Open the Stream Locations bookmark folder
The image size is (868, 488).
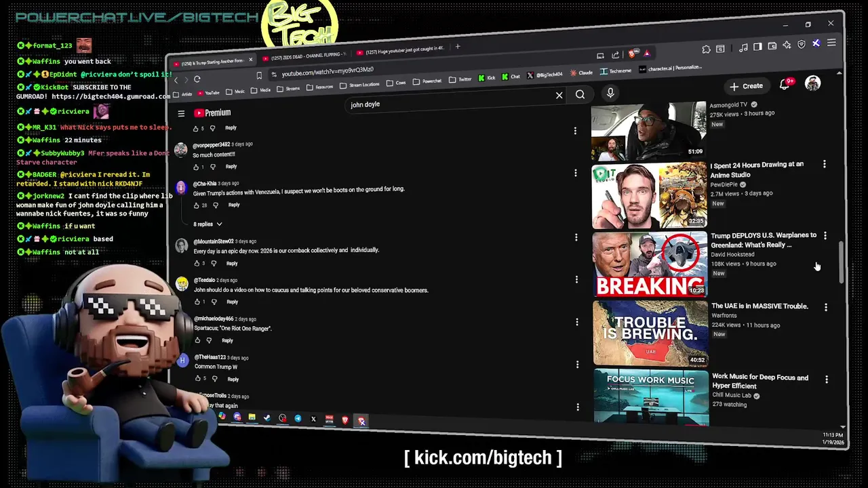pos(359,85)
